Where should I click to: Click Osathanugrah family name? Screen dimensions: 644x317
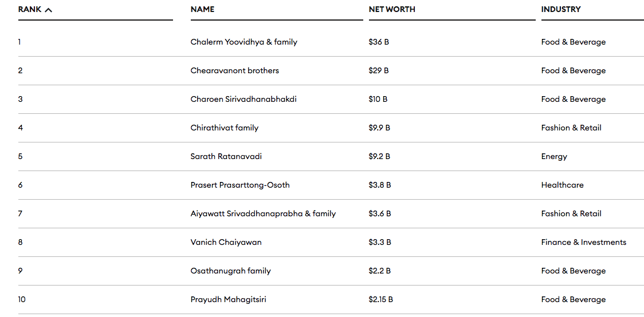[231, 271]
